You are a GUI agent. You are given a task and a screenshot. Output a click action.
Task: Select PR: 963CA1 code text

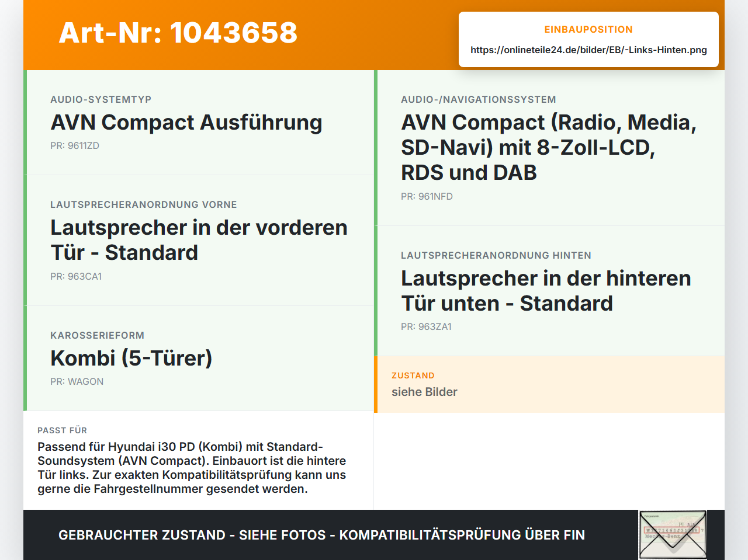point(76,276)
